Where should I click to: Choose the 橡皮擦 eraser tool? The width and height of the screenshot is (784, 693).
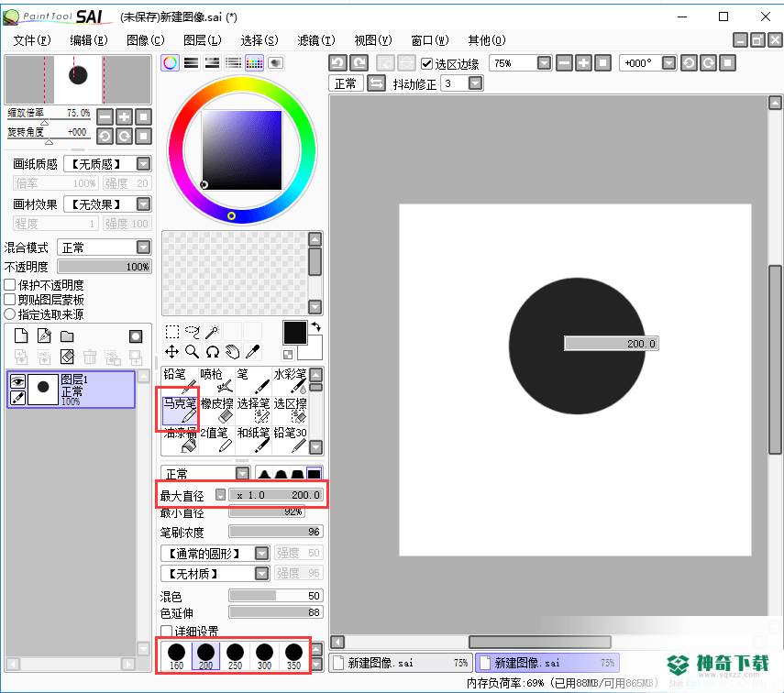(216, 411)
